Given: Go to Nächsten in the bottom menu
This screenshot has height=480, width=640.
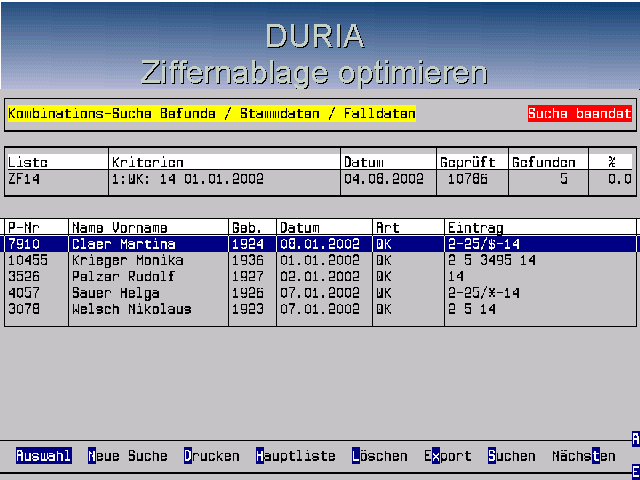Looking at the screenshot, I should pos(584,456).
